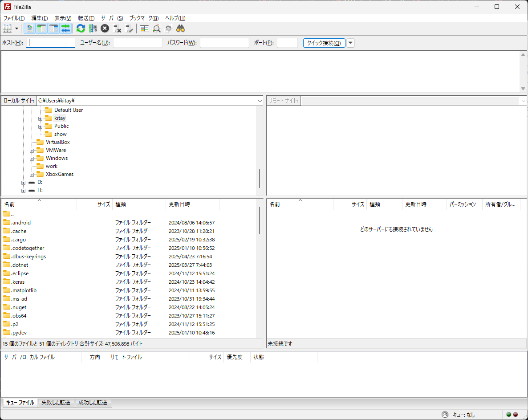This screenshot has height=420, width=528.
Task: Open the directory listing filters icon
Action: (144, 29)
